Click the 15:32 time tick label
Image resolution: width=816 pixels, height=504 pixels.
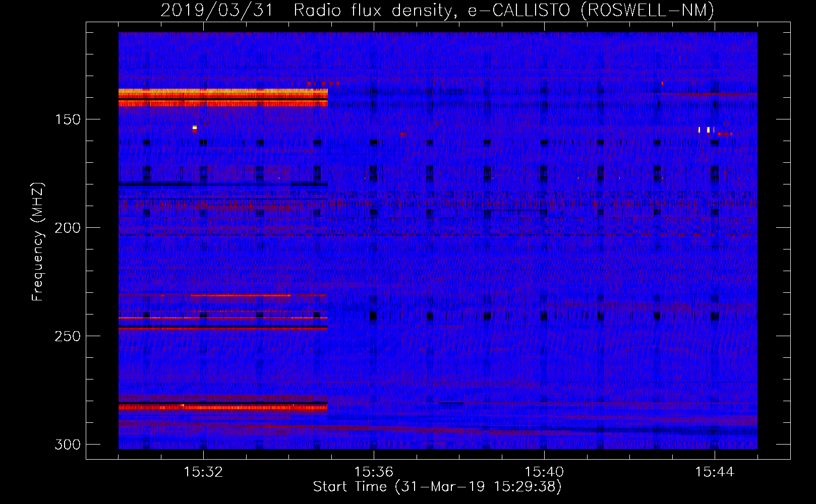[203, 472]
